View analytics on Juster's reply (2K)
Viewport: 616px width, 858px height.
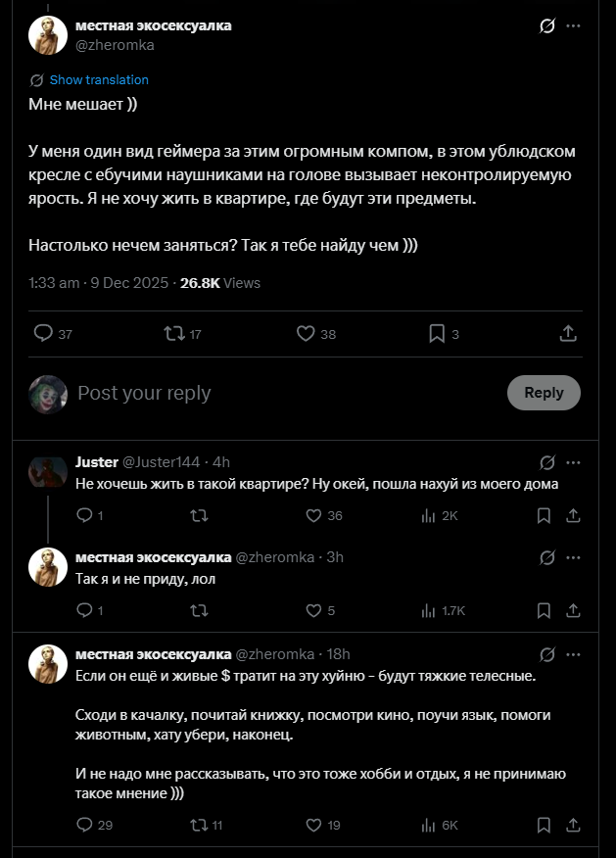[428, 515]
